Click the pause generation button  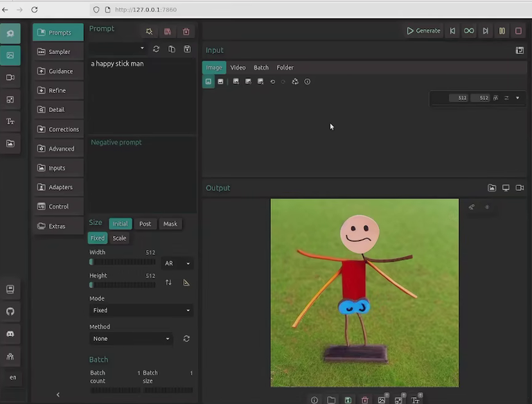(x=502, y=31)
